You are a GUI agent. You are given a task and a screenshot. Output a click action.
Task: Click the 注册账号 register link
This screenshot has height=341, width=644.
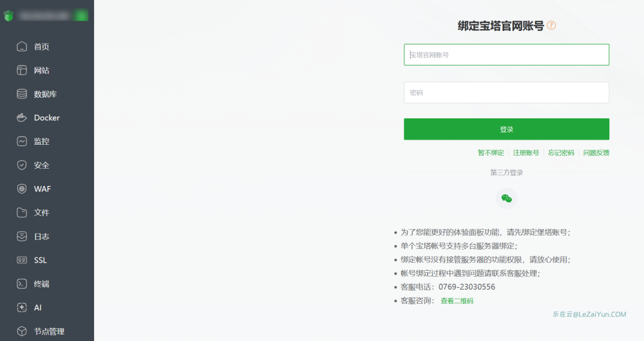(x=526, y=152)
